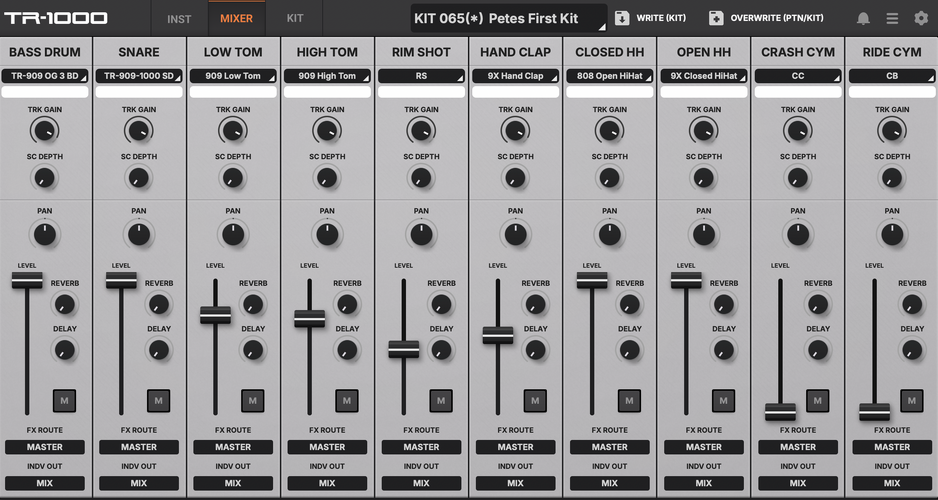Open settings with the gear icon
This screenshot has height=500, width=938.
[x=921, y=19]
